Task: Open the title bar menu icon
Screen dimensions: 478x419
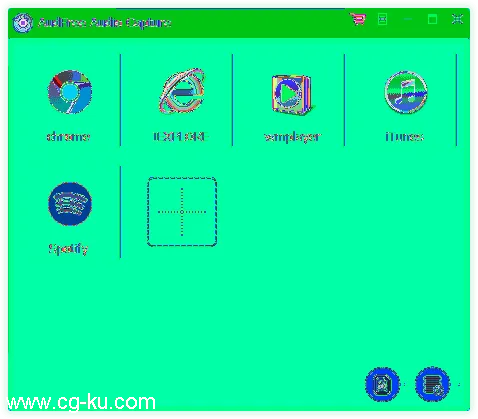Action: point(382,19)
